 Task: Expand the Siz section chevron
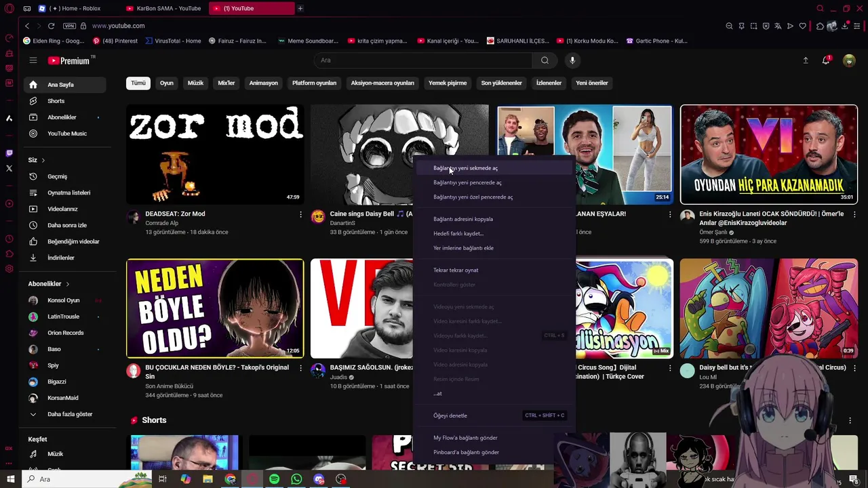(43, 160)
